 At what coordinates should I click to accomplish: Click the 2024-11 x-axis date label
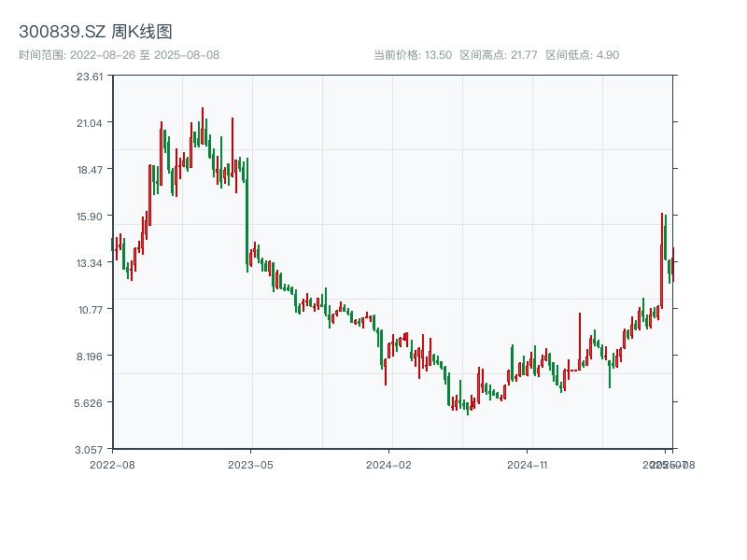(528, 464)
